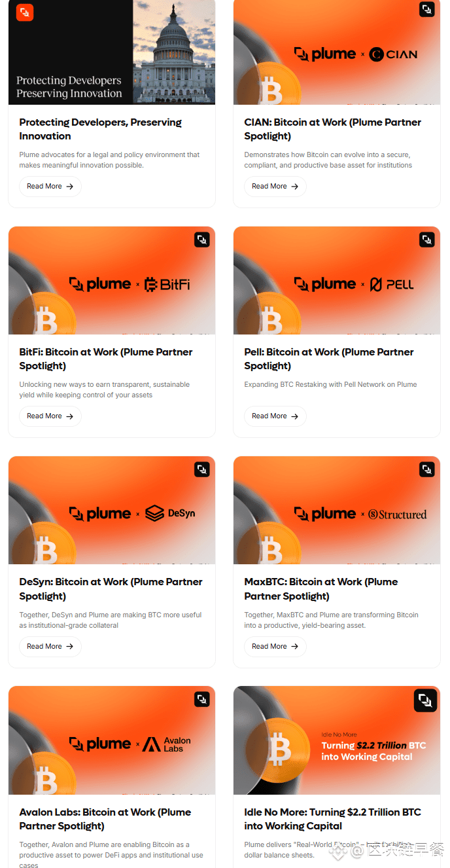The height and width of the screenshot is (868, 450).
Task: Select the Turning $2.2 Trillion BTC banner
Action: (337, 740)
